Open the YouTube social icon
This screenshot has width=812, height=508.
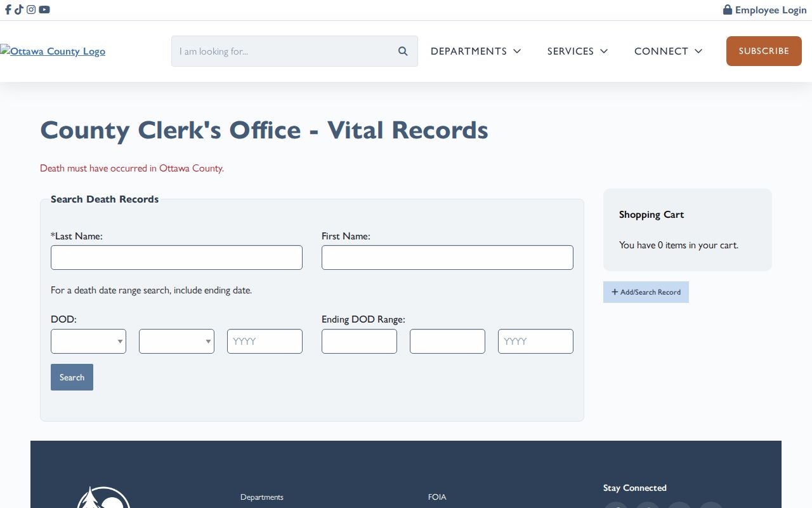(44, 10)
